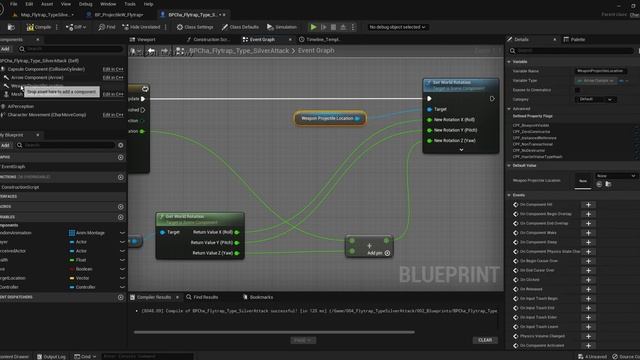Close the Event Graph tab
Image resolution: width=640 pixels, height=360 pixels.
[x=290, y=40]
